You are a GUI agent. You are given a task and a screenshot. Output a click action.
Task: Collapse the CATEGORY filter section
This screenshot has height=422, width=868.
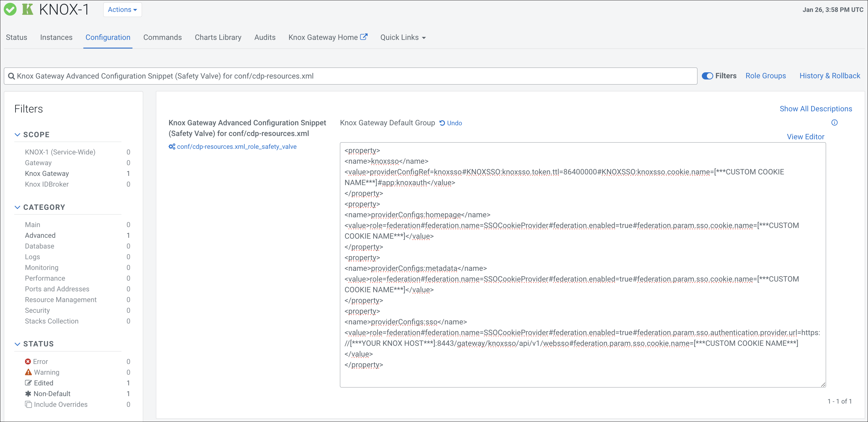pyautogui.click(x=18, y=207)
